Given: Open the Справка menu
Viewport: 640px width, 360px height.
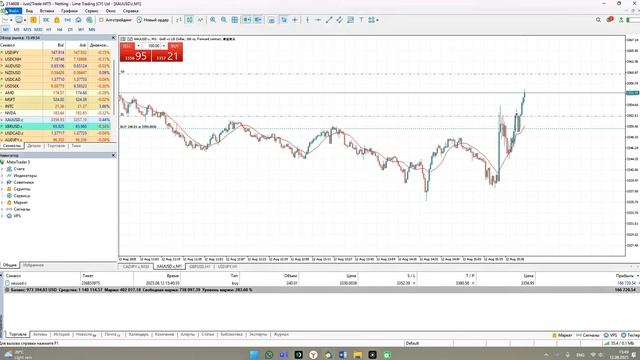Looking at the screenshot, I should (x=131, y=11).
